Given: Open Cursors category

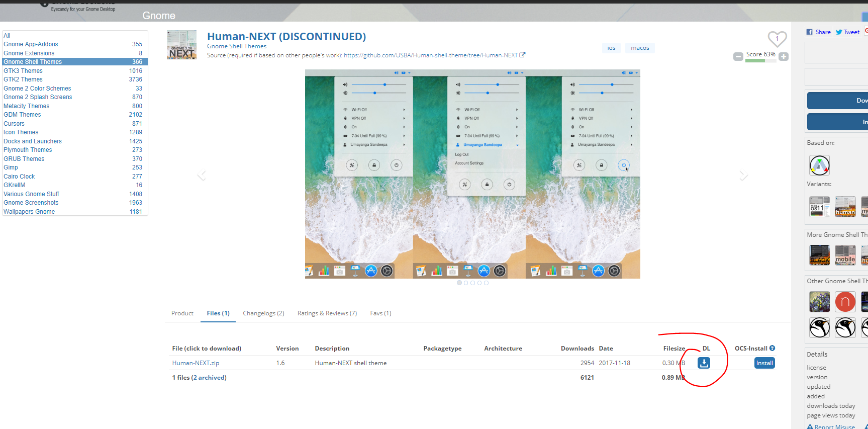Looking at the screenshot, I should (14, 124).
